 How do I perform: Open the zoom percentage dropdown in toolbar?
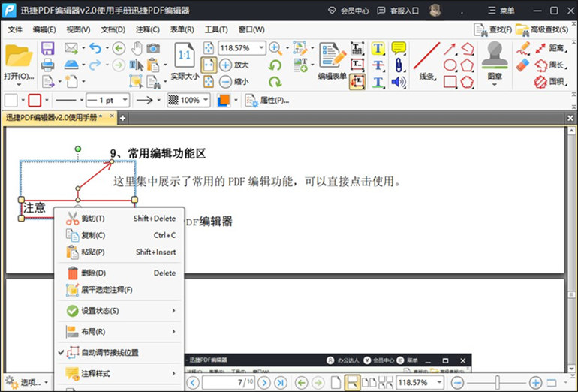pyautogui.click(x=261, y=48)
